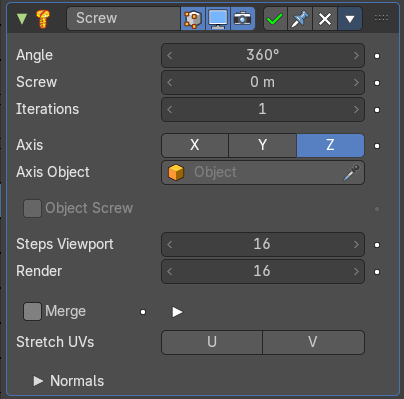Screen dimensions: 404x399
Task: Decrease Angle with left arrow
Action: (x=170, y=55)
